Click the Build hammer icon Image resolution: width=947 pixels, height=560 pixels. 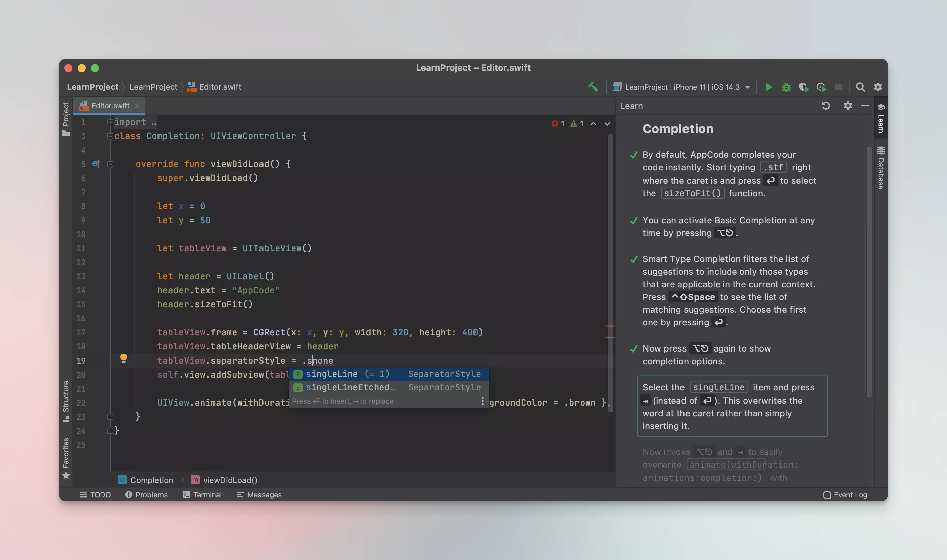pyautogui.click(x=593, y=87)
